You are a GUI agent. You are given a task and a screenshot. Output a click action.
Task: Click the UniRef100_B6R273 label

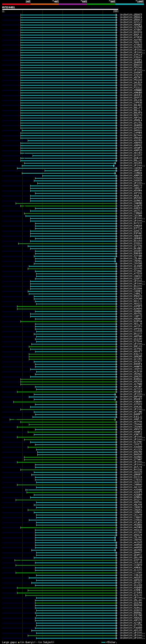[131, 186]
